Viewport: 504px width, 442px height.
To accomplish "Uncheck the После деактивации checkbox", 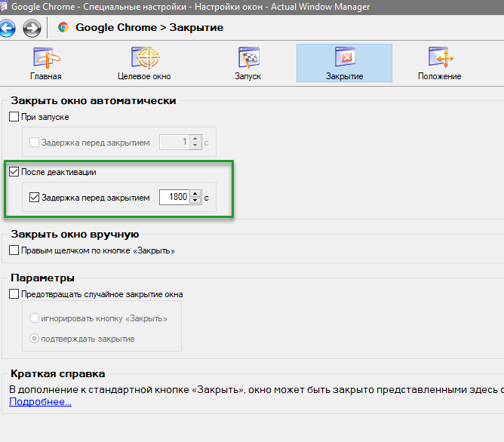I will pos(14,172).
